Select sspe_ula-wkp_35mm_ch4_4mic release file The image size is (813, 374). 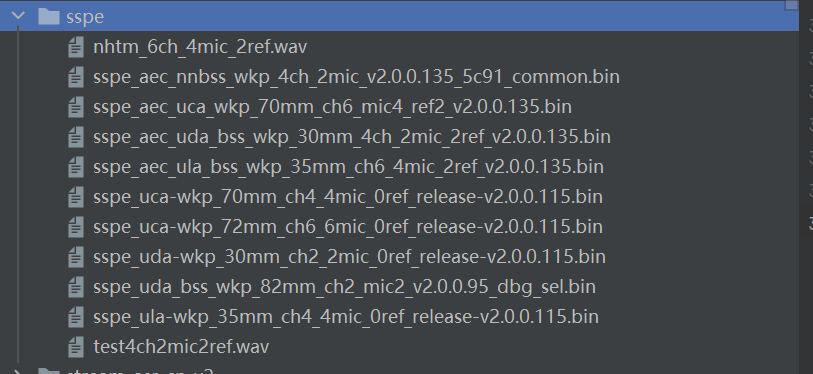(346, 316)
